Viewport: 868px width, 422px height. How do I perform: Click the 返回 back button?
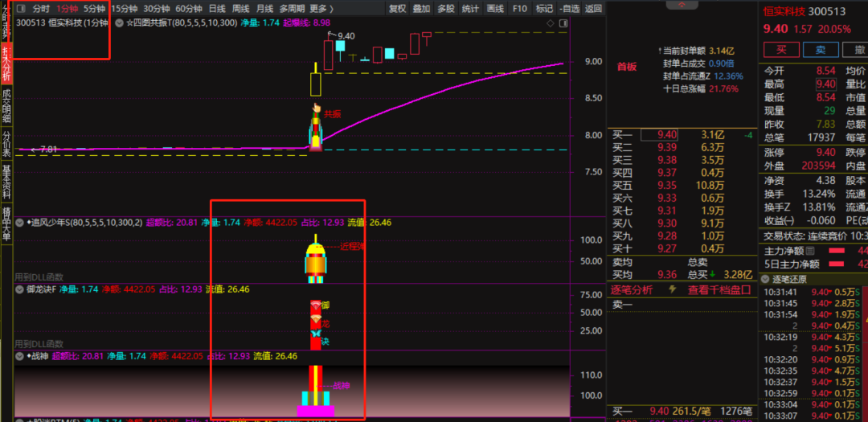tap(593, 8)
